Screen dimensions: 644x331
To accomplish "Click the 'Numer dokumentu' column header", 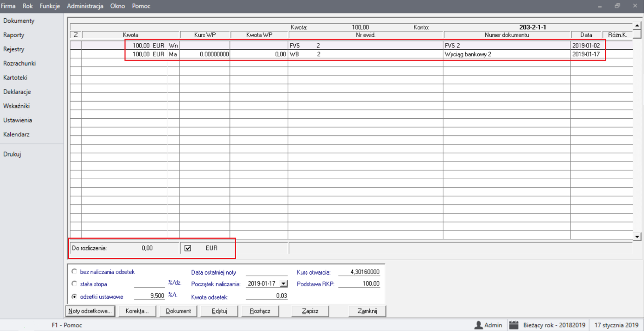I will (507, 35).
